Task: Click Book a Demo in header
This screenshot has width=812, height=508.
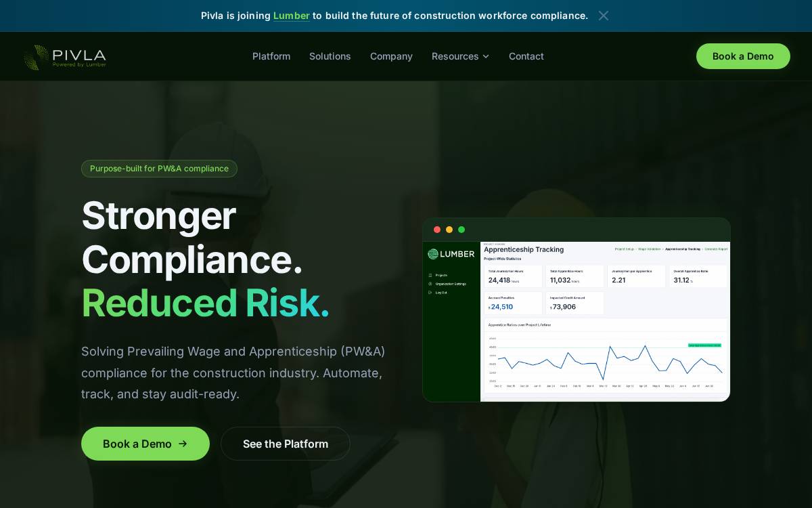Action: (743, 56)
